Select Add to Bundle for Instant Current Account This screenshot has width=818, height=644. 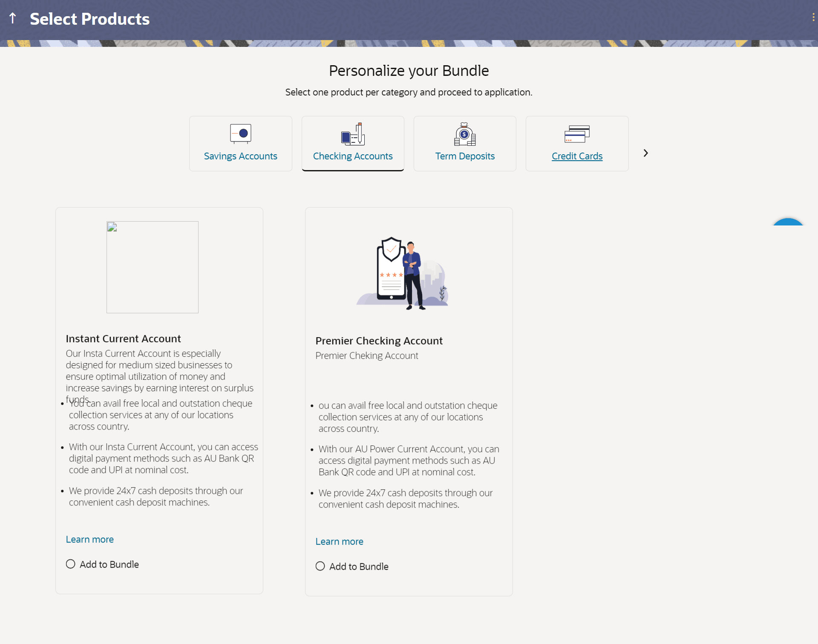click(x=71, y=564)
